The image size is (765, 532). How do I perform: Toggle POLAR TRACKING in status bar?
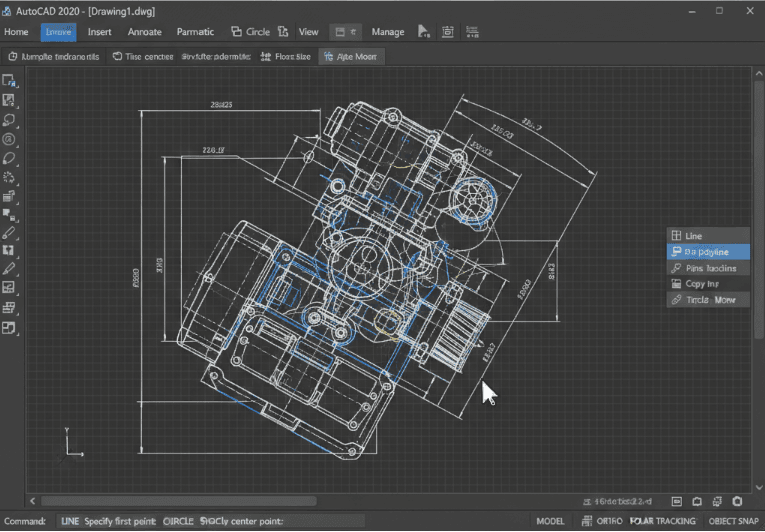click(x=663, y=521)
